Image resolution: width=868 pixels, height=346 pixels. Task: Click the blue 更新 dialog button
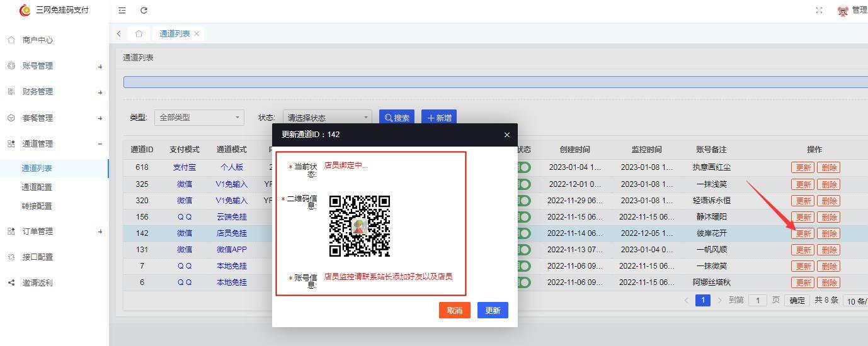pyautogui.click(x=493, y=310)
